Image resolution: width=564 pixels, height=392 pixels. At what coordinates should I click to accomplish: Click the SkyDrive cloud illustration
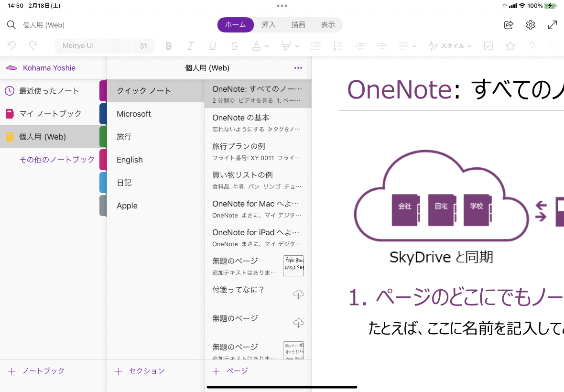(x=441, y=196)
